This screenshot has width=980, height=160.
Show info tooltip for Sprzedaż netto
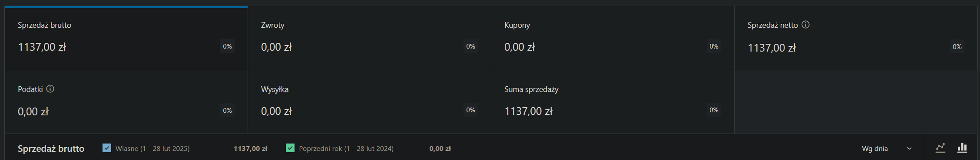pos(805,25)
